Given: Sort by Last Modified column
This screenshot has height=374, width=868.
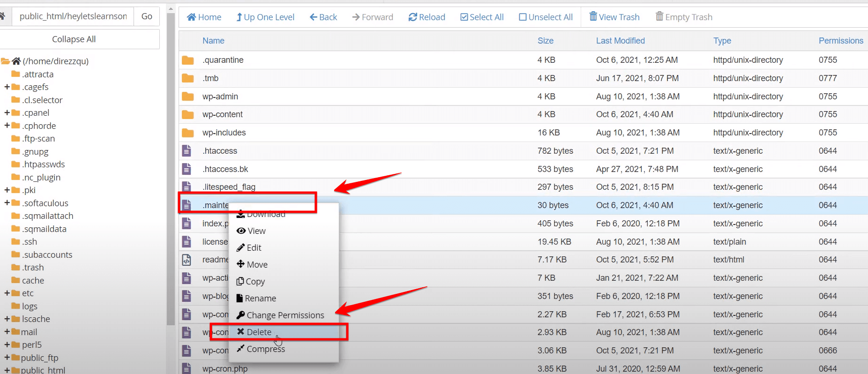Looking at the screenshot, I should pos(621,41).
